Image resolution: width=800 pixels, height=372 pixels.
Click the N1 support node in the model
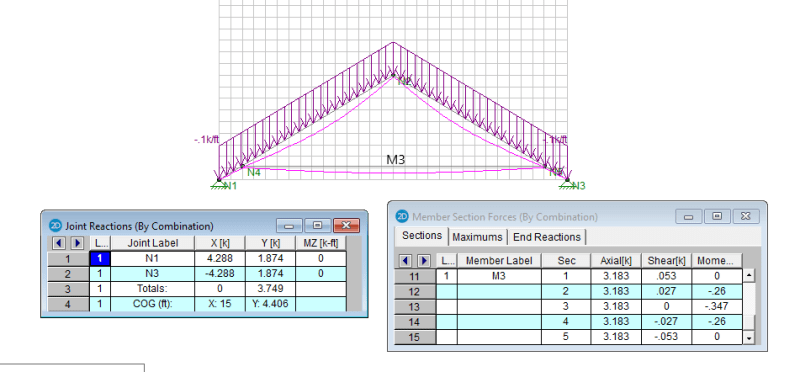pos(219,180)
